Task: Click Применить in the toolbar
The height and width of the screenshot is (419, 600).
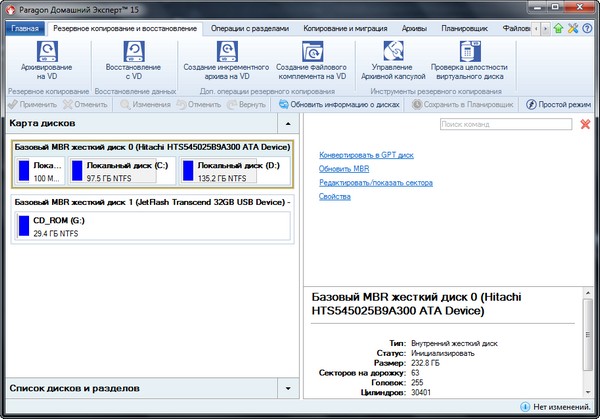Action: point(33,104)
